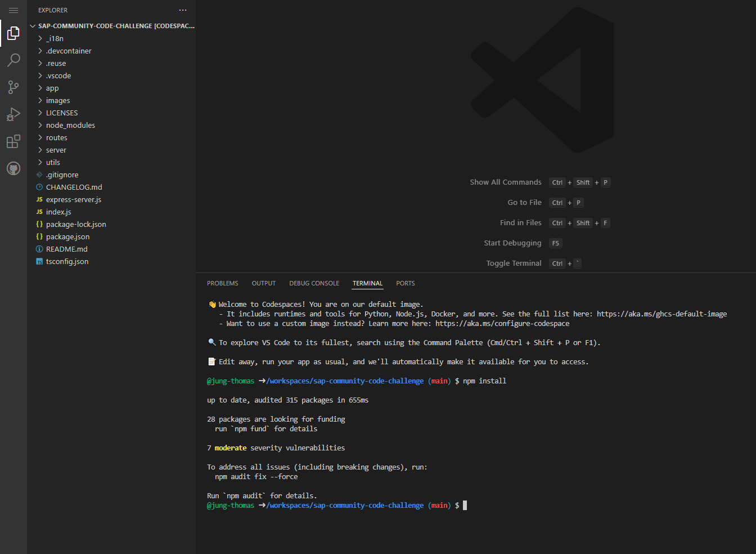
Task: Collapse the SAP-COMMUNITY-CODE-CHALLENGE root folder
Action: click(33, 26)
